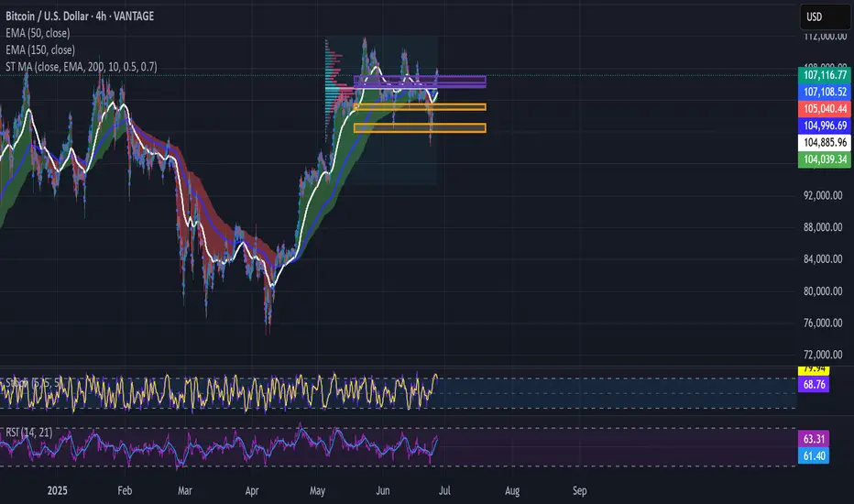Click the white 104,885.96 price label
The height and width of the screenshot is (504, 854).
click(825, 142)
